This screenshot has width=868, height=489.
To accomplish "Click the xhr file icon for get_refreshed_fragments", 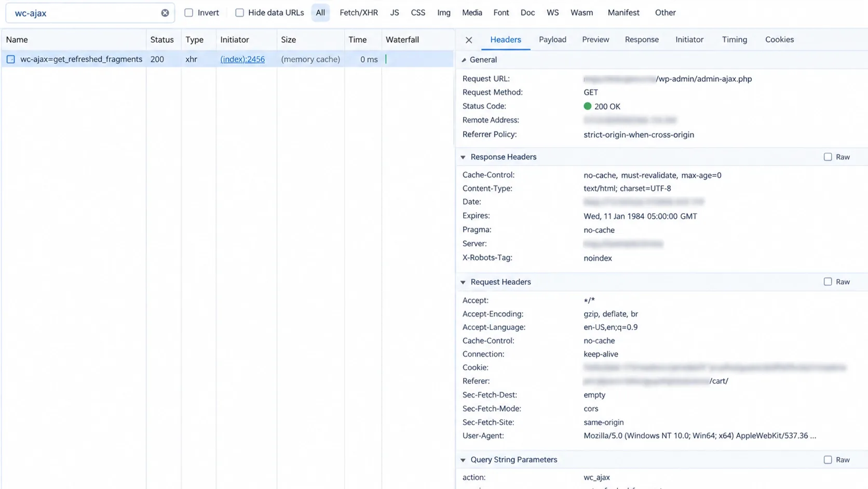I will (x=10, y=59).
